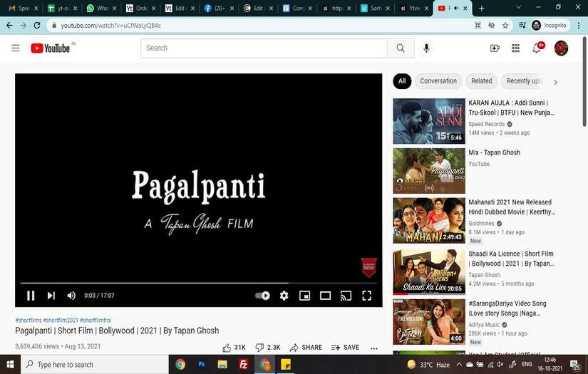Select the Recently uploaded filter chip
Viewport: 588px width, 374px height.
pyautogui.click(x=524, y=81)
